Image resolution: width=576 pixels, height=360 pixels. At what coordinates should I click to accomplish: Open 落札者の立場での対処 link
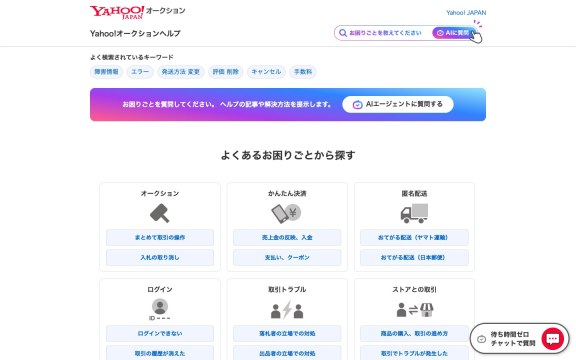287,334
